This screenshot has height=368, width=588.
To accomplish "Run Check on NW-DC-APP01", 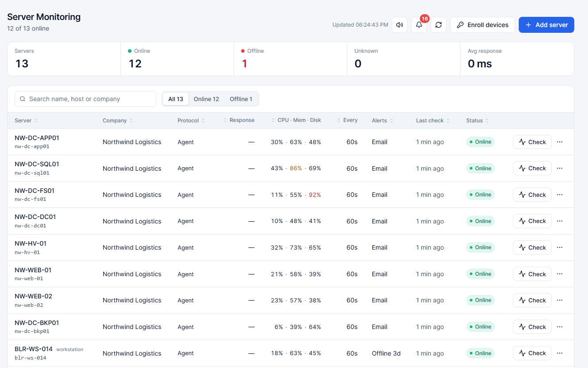I will (x=532, y=142).
